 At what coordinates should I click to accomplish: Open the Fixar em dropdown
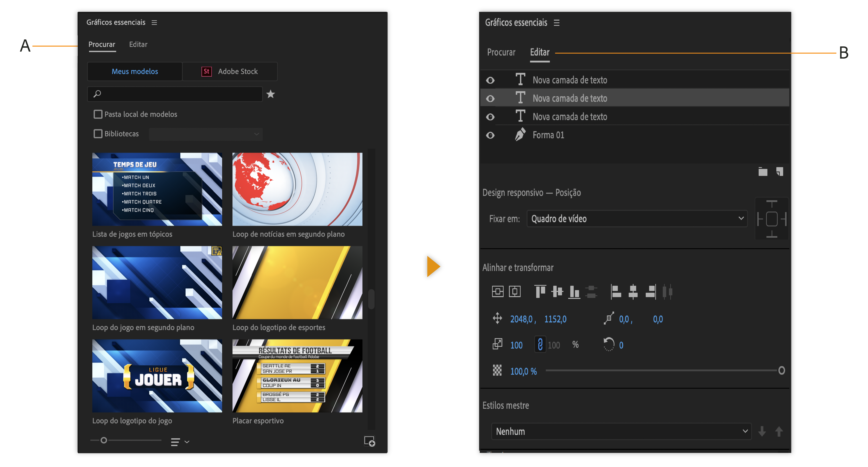coord(637,219)
